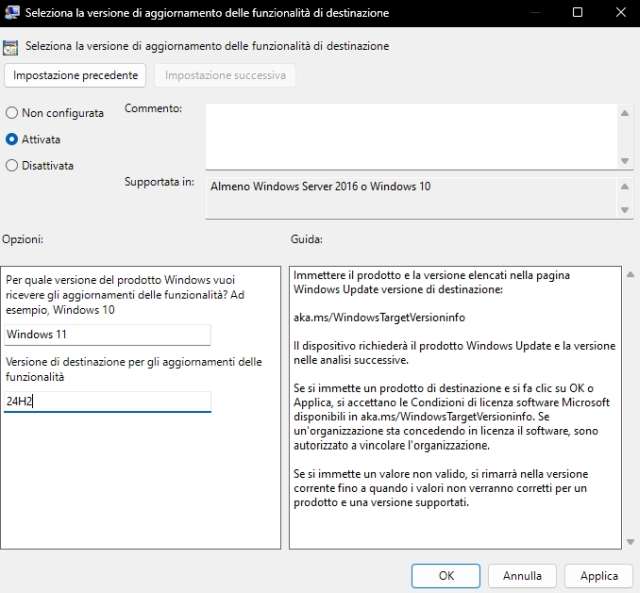Click 'Versione di destinazione per gli aggiornamenti' label
Image resolution: width=640 pixels, height=593 pixels.
pyautogui.click(x=134, y=369)
